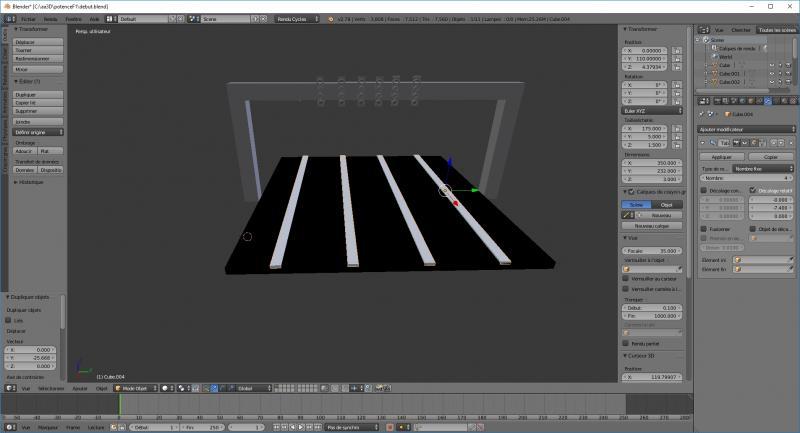Switch to Toutes les scènes tab
Screen dimensions: 800x433
coord(776,30)
